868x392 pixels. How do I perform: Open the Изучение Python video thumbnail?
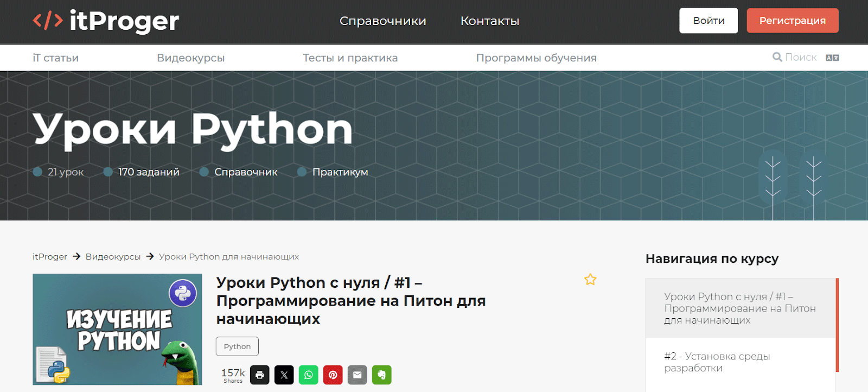[117, 329]
